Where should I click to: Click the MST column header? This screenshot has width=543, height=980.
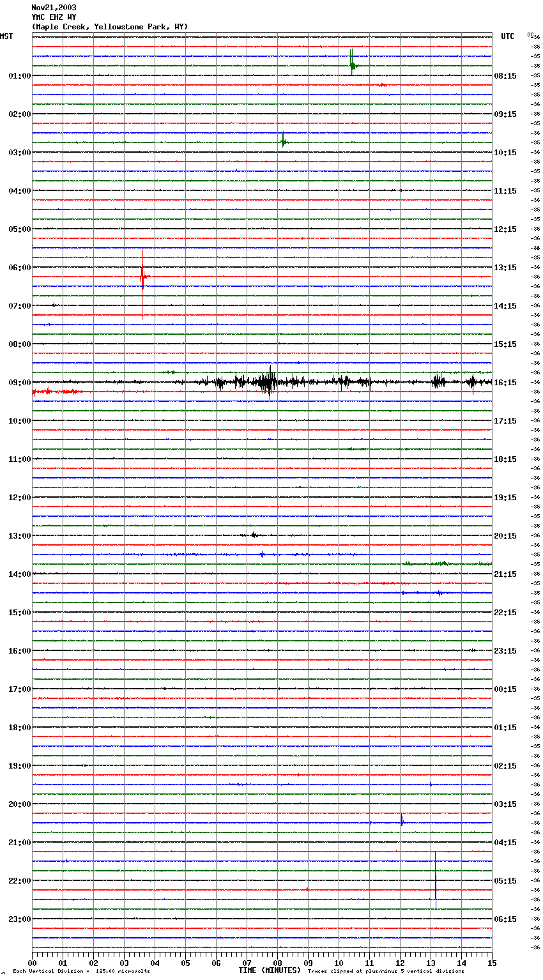[x=6, y=36]
